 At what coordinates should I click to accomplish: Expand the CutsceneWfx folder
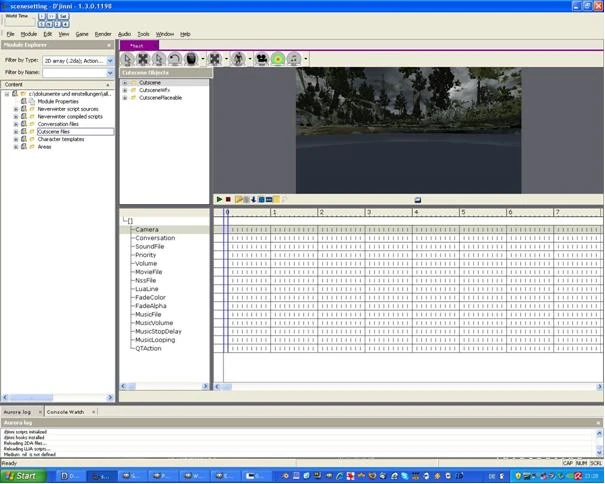pyautogui.click(x=125, y=90)
